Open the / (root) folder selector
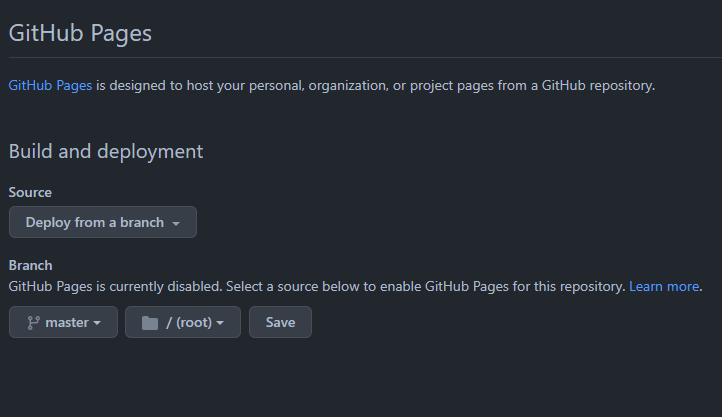The height and width of the screenshot is (417, 722). (183, 322)
